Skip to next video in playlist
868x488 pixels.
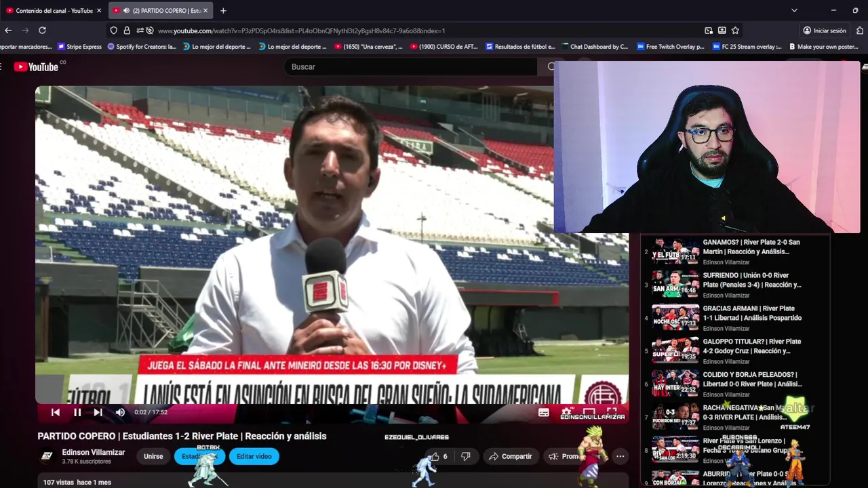98,412
